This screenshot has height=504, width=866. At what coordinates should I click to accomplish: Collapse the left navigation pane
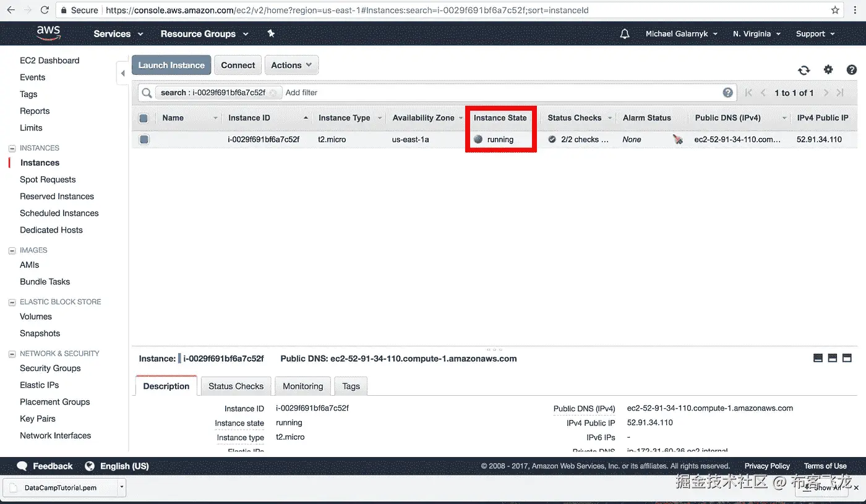(122, 73)
